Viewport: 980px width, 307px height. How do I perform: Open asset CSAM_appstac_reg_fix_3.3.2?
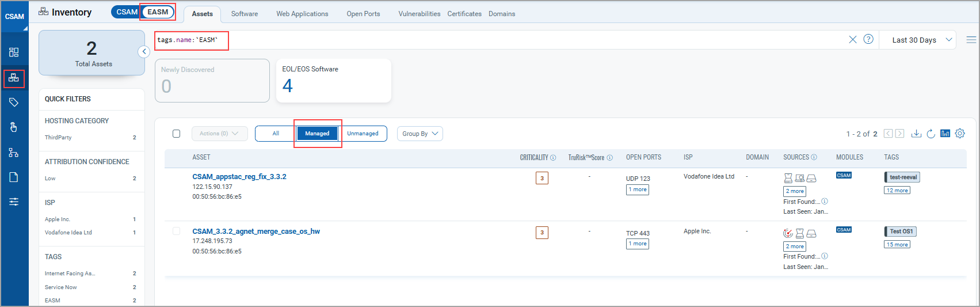click(239, 177)
